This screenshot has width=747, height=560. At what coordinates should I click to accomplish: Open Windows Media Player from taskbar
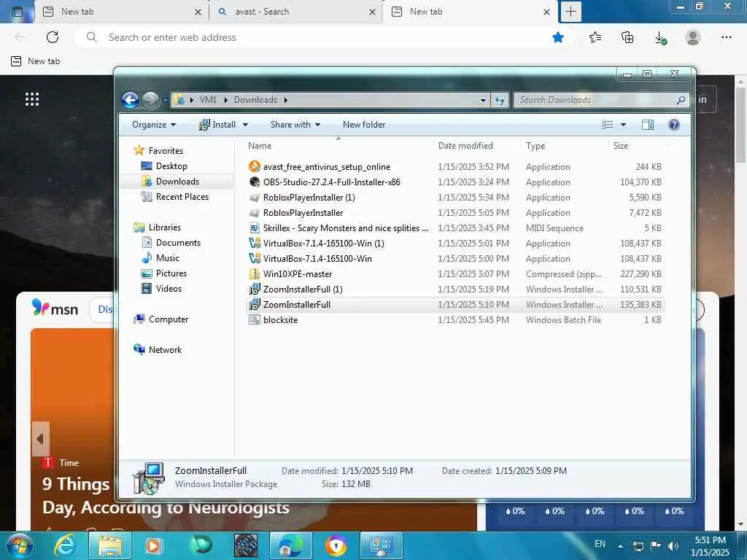point(153,545)
